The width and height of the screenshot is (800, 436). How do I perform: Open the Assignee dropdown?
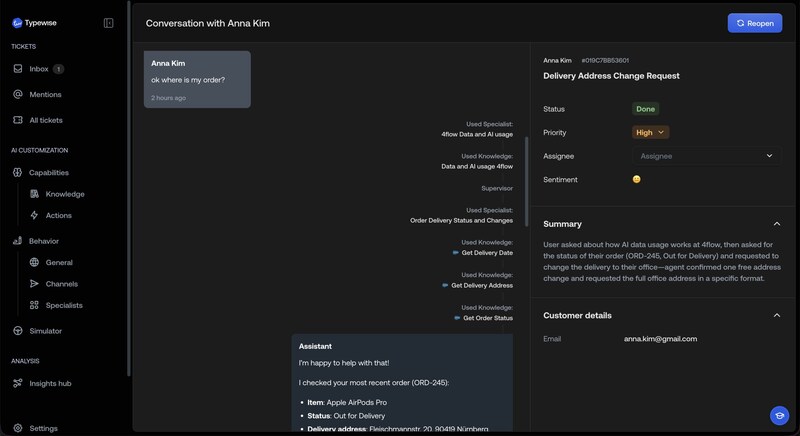705,156
